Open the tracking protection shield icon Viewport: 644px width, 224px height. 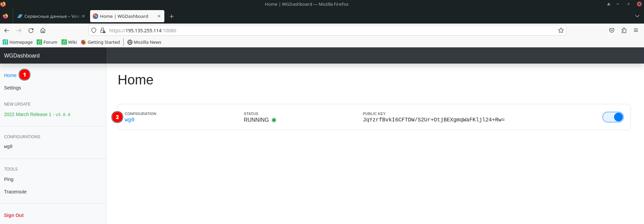[x=94, y=30]
